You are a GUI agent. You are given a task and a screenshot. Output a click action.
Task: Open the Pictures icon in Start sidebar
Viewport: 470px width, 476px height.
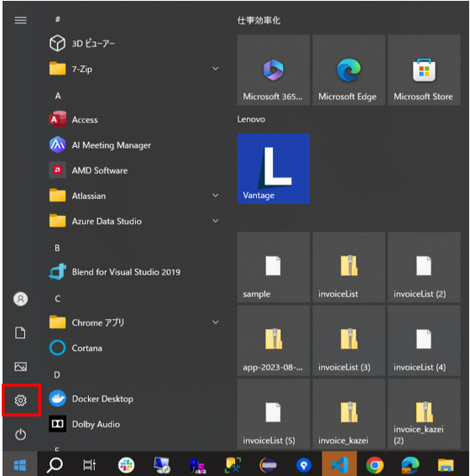coord(21,367)
